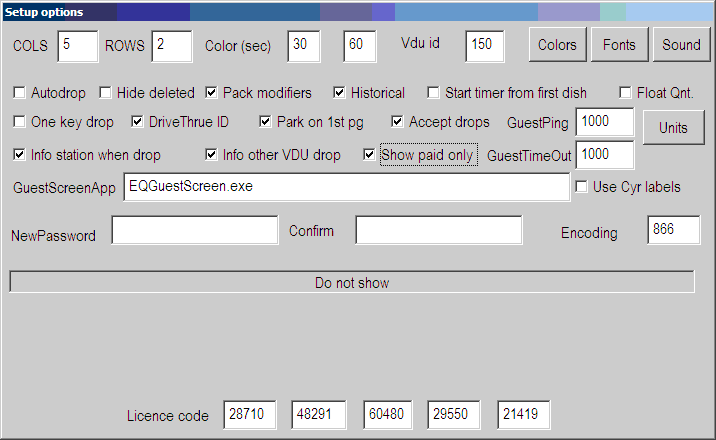716x440 pixels.
Task: Uncheck the Pack modifiers option
Action: [212, 93]
